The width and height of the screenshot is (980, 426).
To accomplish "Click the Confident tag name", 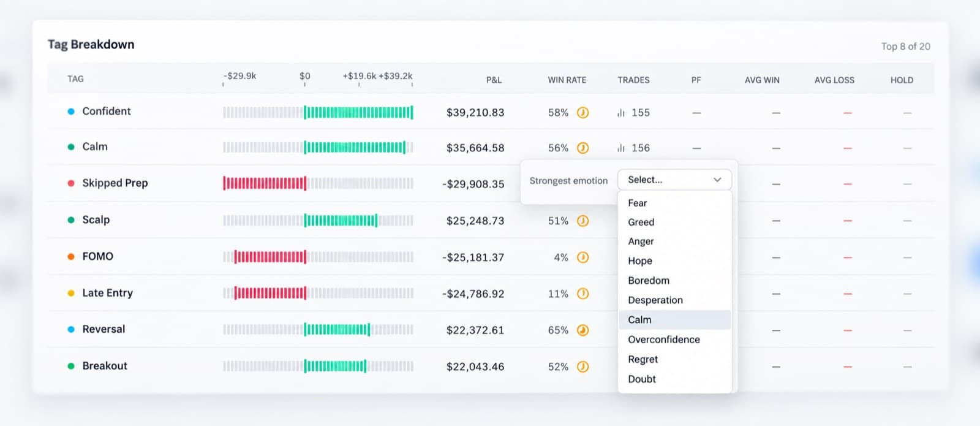I will (x=107, y=111).
